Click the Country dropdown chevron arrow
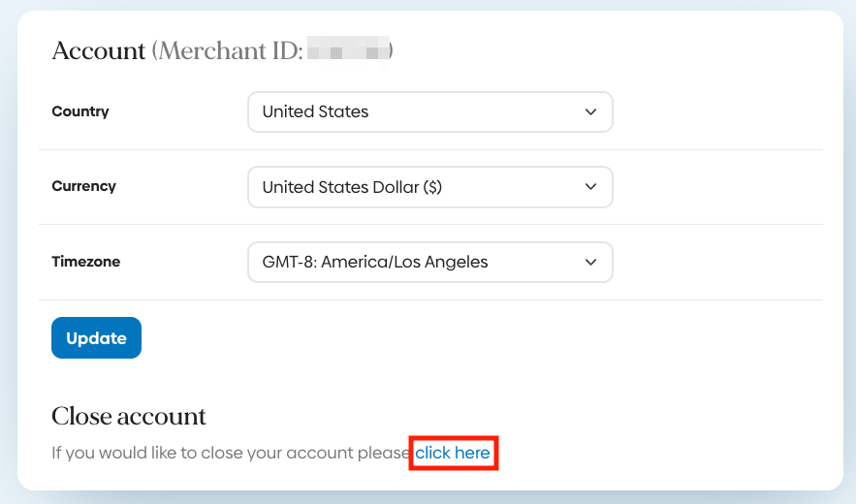The image size is (856, 504). (x=591, y=111)
